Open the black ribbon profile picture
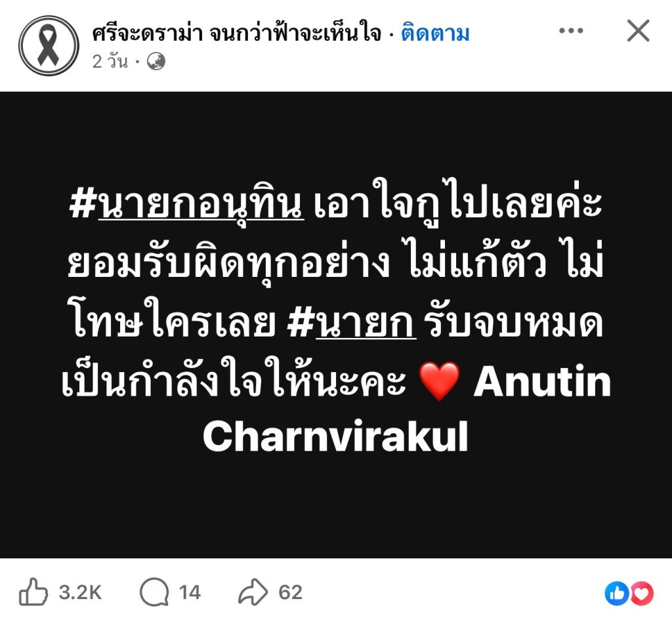 click(49, 45)
